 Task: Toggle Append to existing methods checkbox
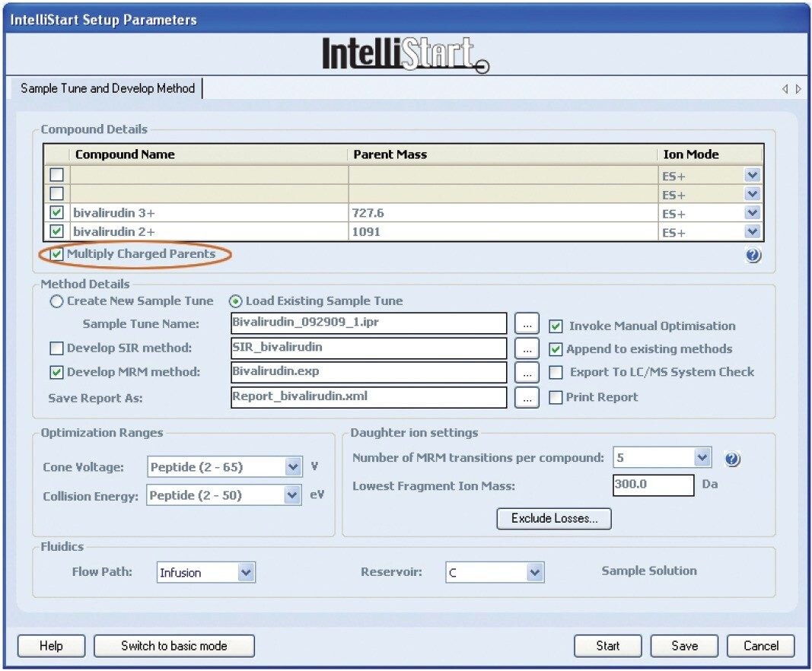[x=556, y=349]
